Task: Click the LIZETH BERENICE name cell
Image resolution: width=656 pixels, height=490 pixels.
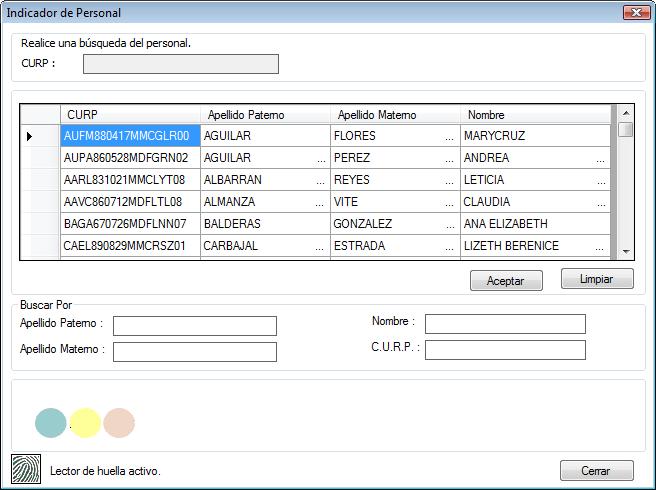Action: [x=536, y=246]
